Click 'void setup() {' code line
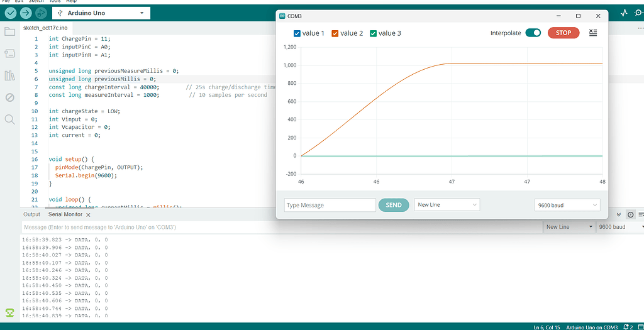Viewport: 644px width, 330px height. point(72,159)
